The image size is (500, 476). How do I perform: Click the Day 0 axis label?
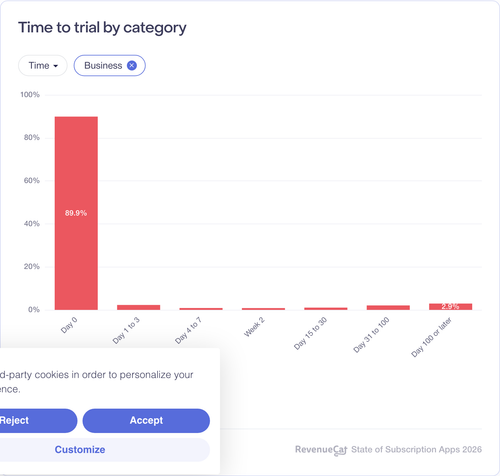[x=69, y=325]
